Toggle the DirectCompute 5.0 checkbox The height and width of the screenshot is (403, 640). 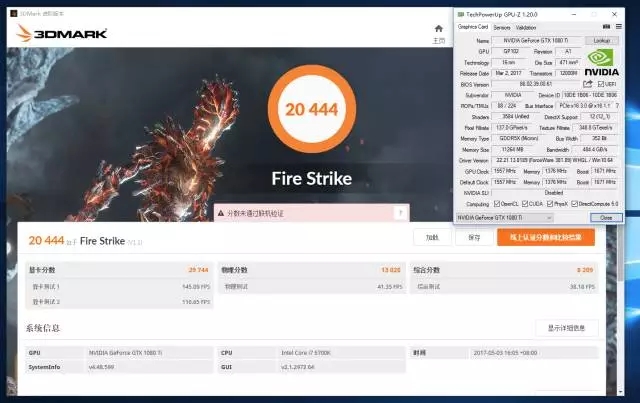pyautogui.click(x=574, y=203)
